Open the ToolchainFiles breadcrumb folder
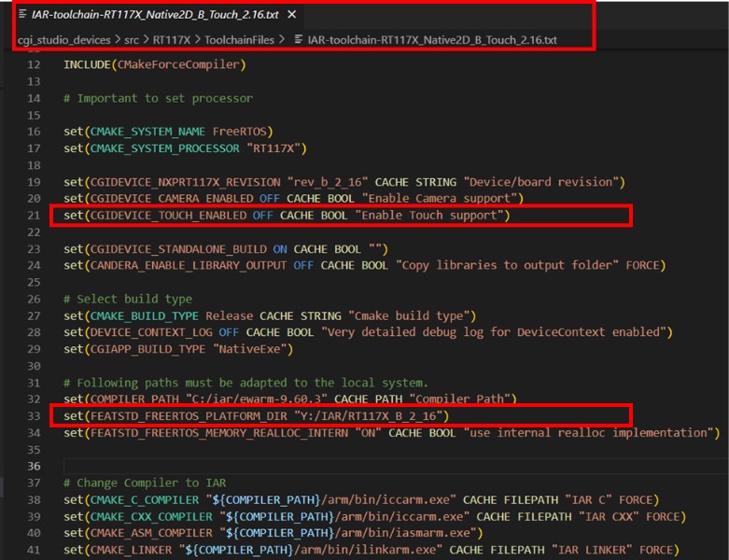Screen dimensions: 729x560 click(240, 40)
